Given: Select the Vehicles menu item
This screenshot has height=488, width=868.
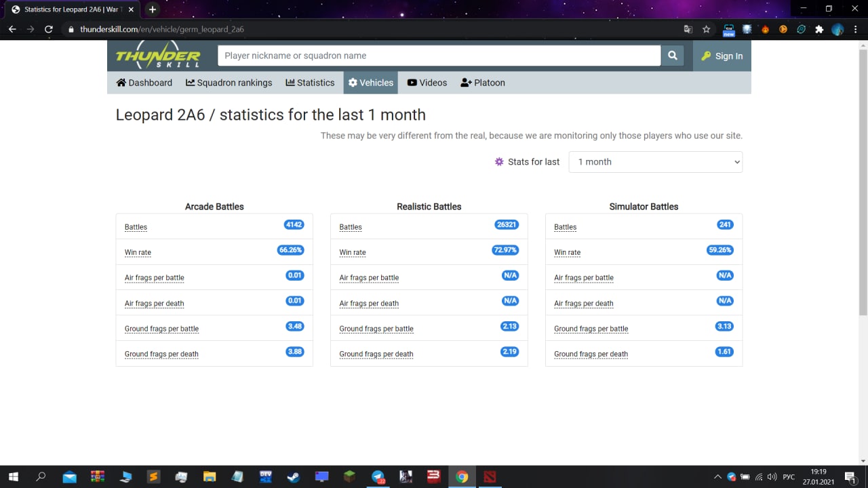Looking at the screenshot, I should pos(371,83).
